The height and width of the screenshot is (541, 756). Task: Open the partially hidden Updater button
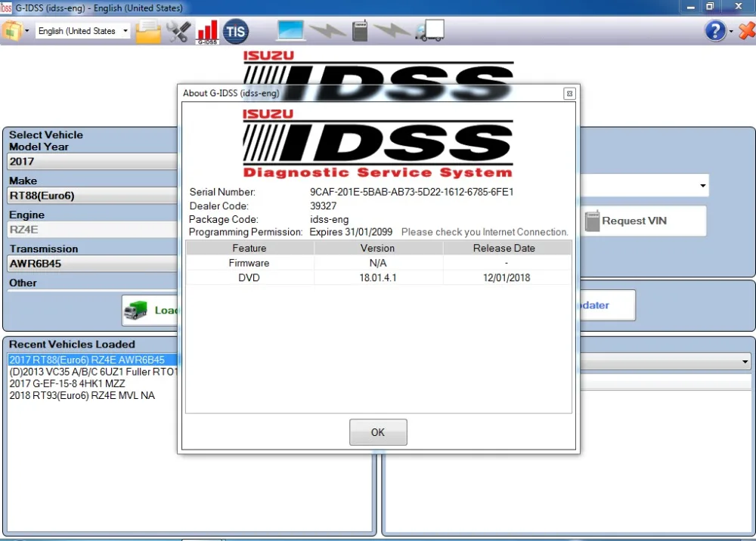(606, 305)
